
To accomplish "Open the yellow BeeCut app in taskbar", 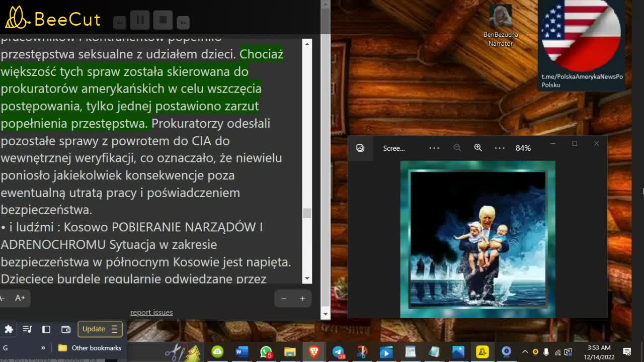I will (482, 352).
